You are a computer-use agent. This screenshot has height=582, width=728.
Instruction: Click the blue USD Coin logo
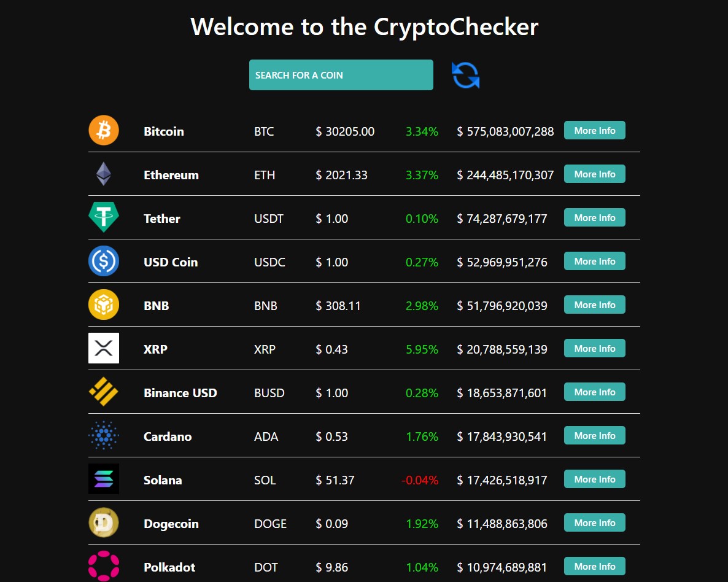tap(104, 261)
